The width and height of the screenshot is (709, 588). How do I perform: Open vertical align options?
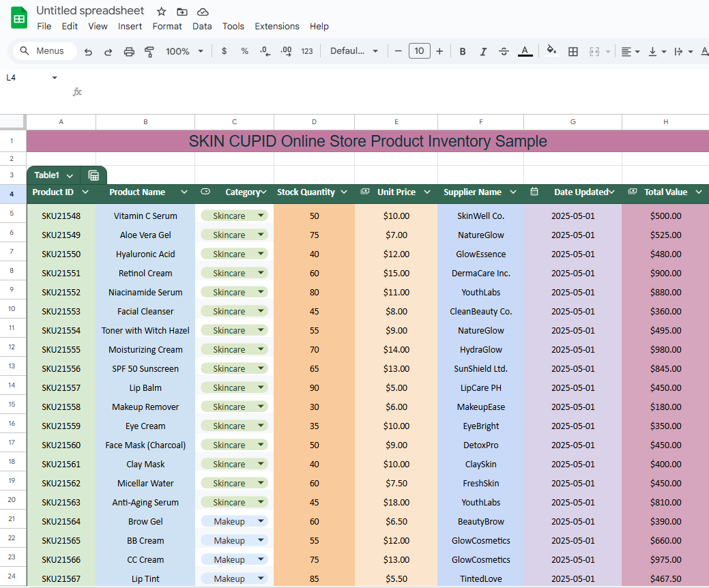(657, 52)
